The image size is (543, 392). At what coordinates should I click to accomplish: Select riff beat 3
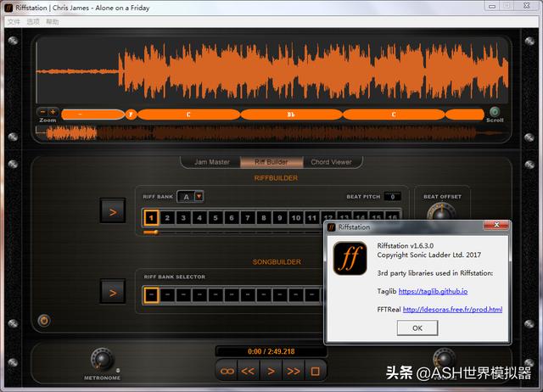point(183,218)
